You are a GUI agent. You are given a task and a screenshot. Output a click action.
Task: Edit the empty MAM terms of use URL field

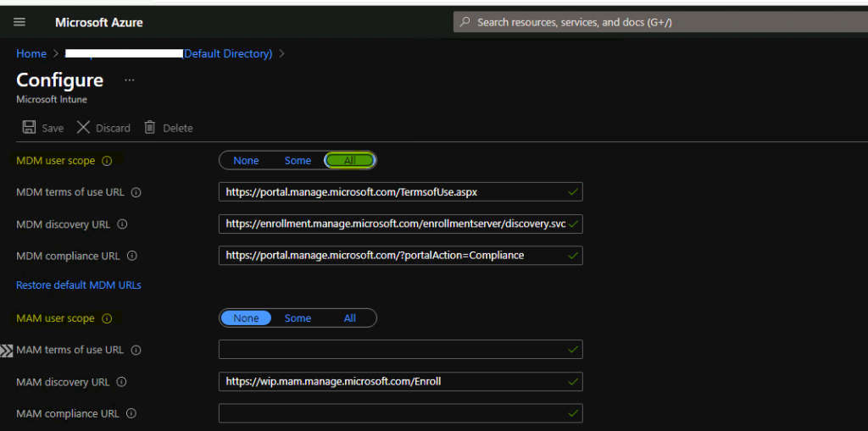click(x=400, y=350)
